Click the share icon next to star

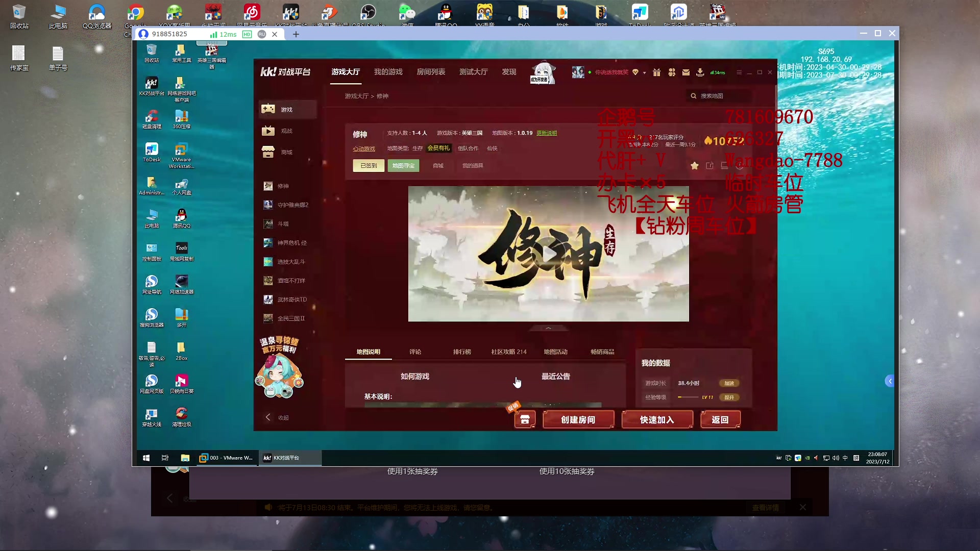[709, 165]
